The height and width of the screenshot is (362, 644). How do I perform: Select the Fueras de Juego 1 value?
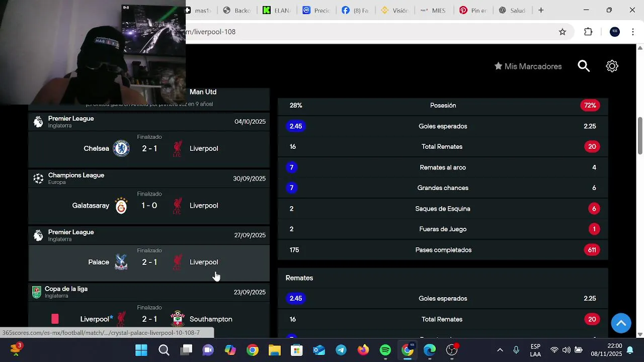(x=594, y=229)
